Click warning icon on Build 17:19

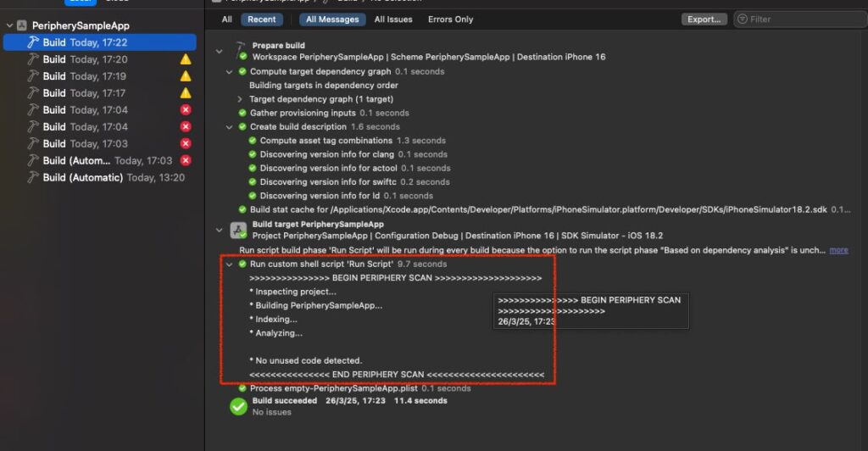pos(186,75)
